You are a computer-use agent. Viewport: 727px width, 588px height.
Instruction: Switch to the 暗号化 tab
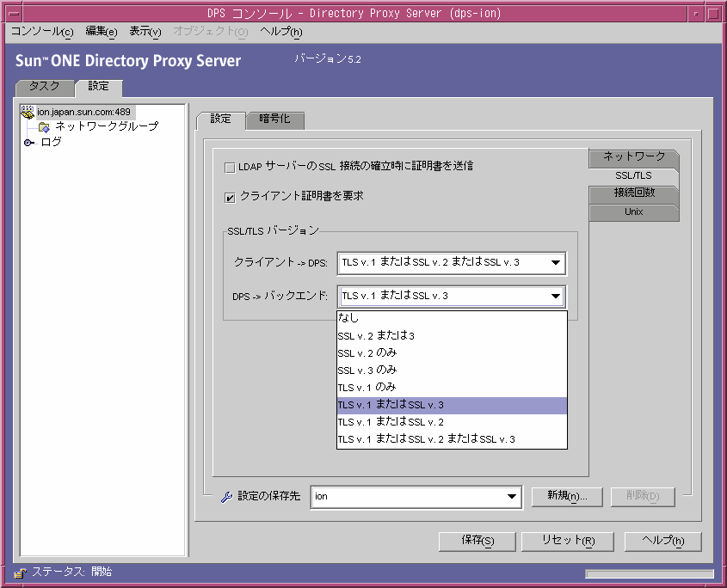tap(274, 119)
